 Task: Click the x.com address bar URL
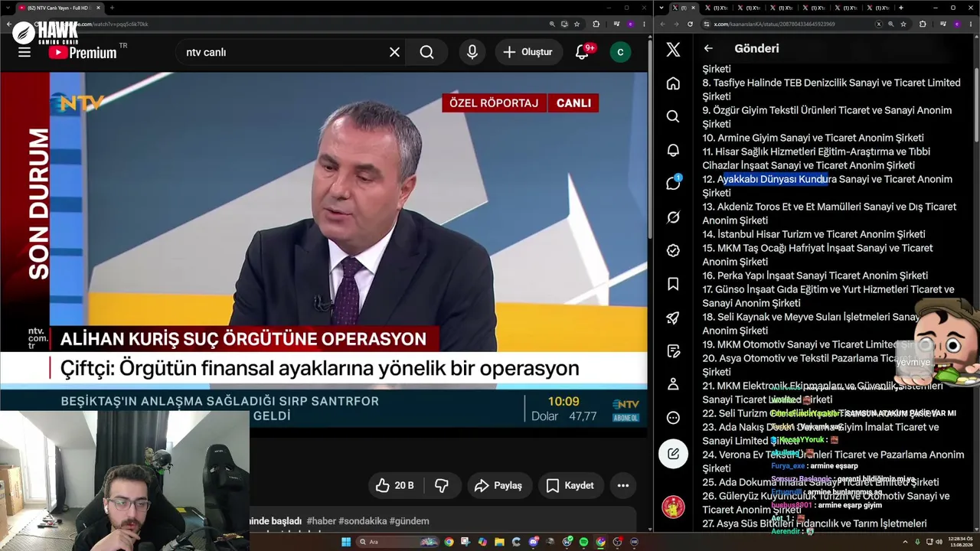[774, 24]
